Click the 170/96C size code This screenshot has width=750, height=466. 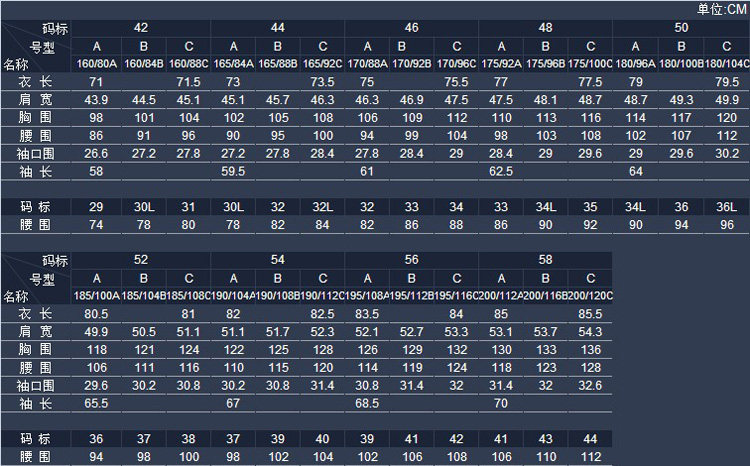point(456,64)
